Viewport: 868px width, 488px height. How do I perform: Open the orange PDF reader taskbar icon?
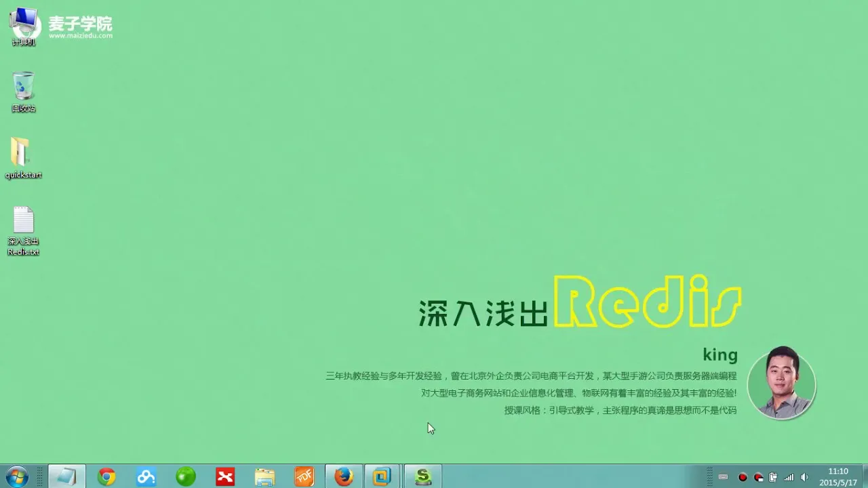[304, 476]
